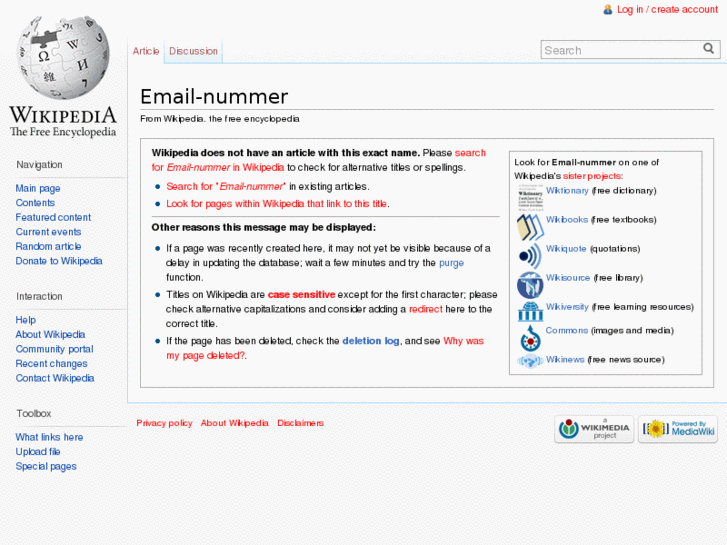Click Look for pages that link to this title

pyautogui.click(x=277, y=204)
